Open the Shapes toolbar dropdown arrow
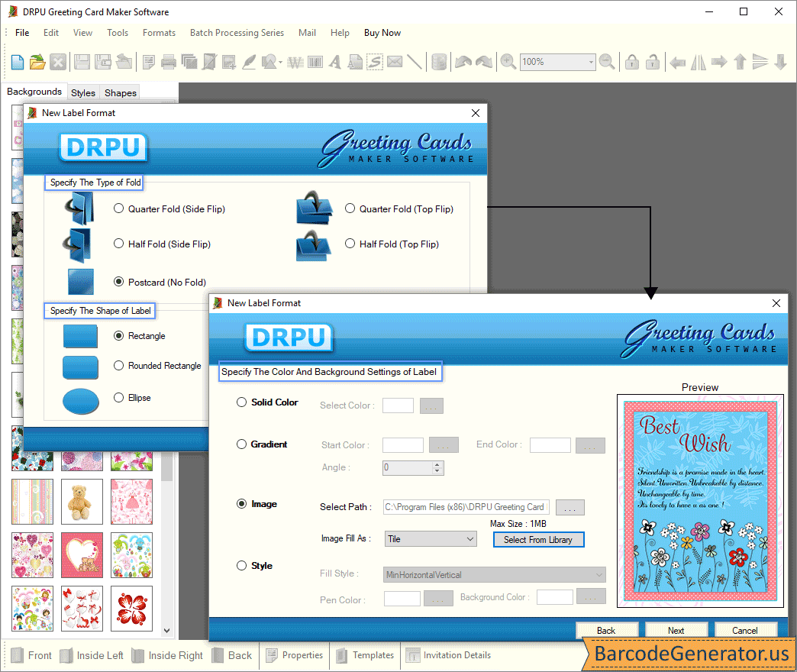Viewport: 797px width, 672px height. pyautogui.click(x=281, y=63)
